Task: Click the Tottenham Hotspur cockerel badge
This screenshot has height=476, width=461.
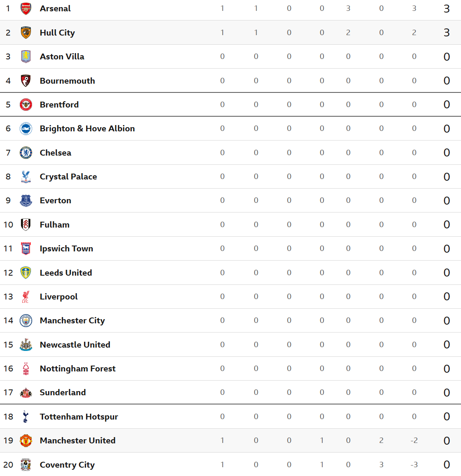Action: (x=26, y=417)
